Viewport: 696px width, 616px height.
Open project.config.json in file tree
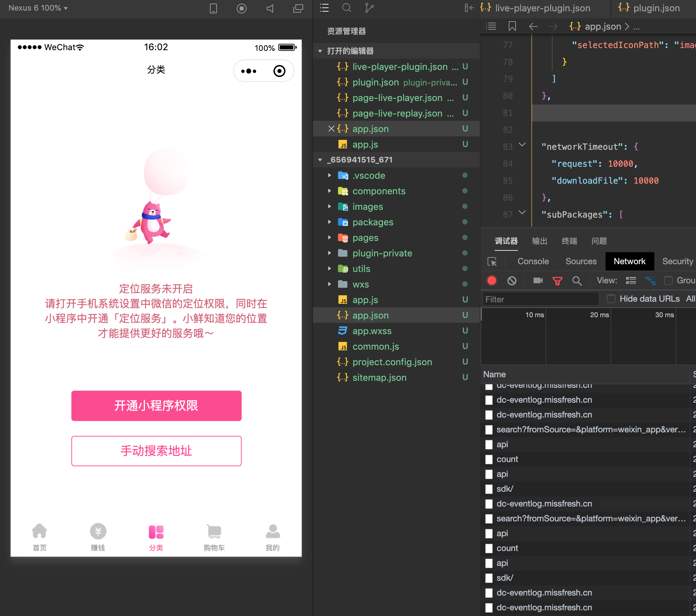click(x=396, y=362)
